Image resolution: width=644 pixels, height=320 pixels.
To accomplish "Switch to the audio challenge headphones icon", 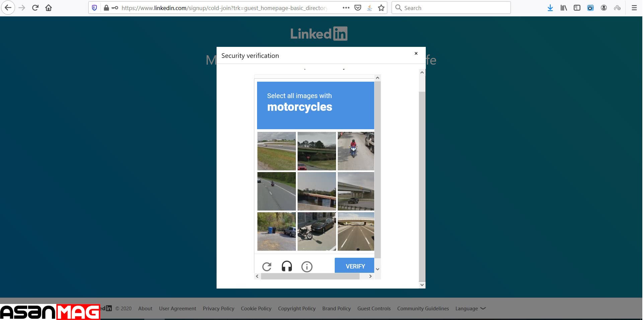I will (x=287, y=266).
